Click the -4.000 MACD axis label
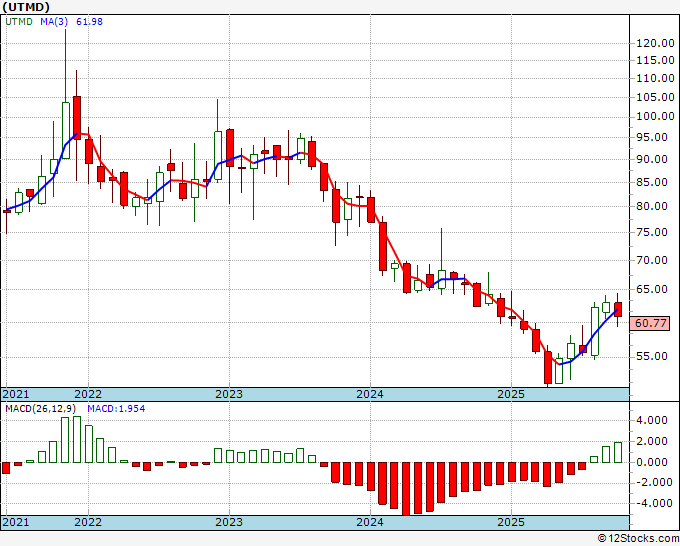Viewport: 680px width, 546px height. tap(651, 503)
